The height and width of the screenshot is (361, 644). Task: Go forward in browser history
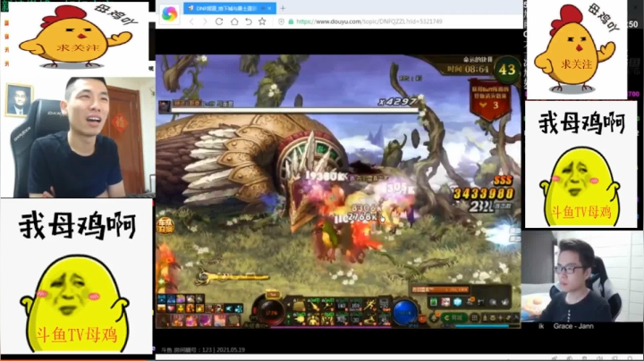(x=205, y=21)
